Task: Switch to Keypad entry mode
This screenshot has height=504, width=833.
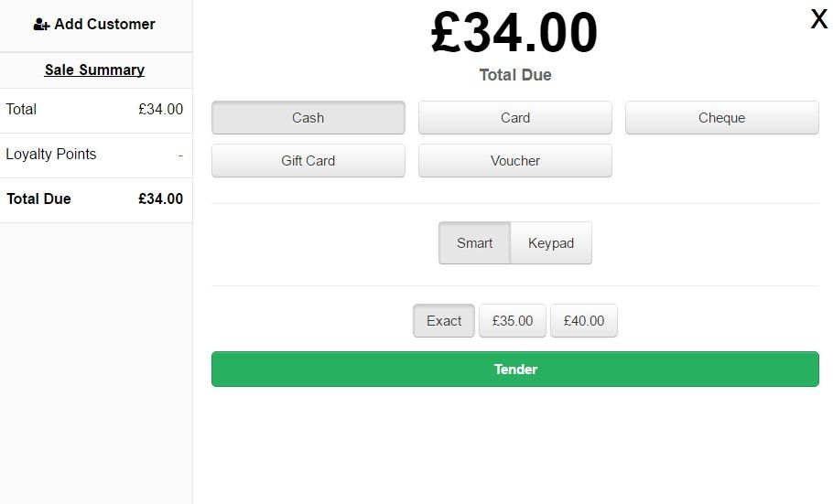Action: point(551,242)
